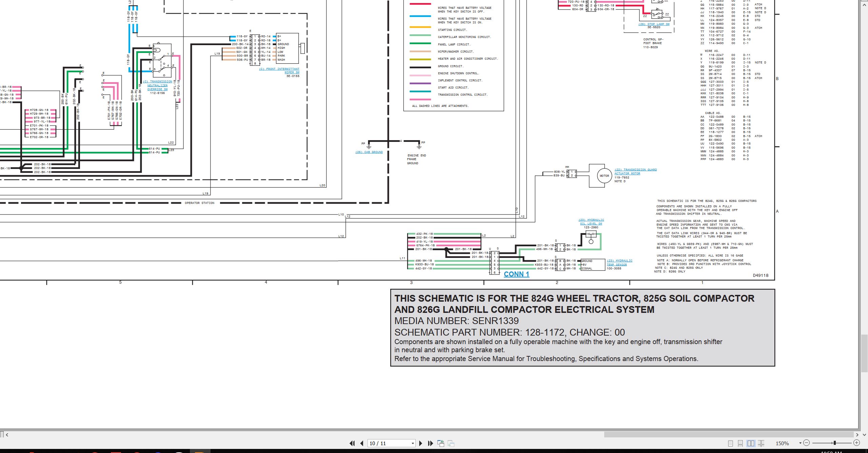Image resolution: width=868 pixels, height=453 pixels.
Task: Click the 'OPERATOR STATION' label
Action: click(200, 203)
